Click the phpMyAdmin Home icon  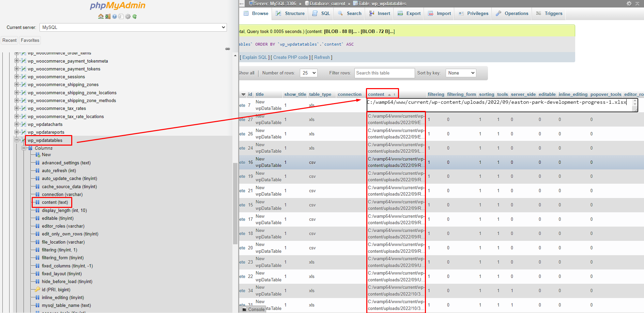[101, 16]
